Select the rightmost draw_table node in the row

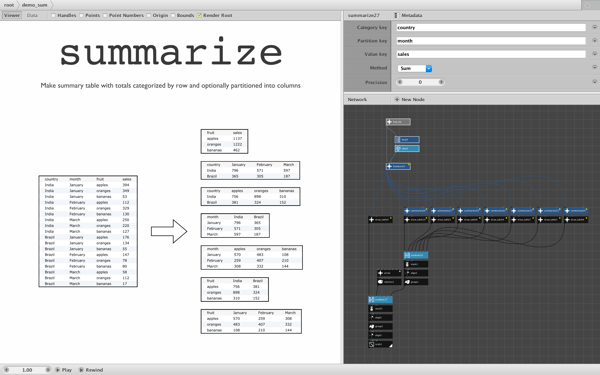[577, 220]
